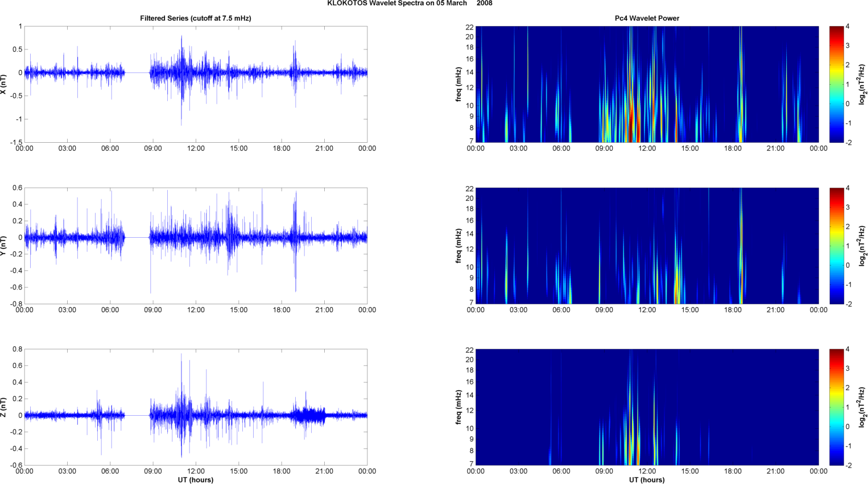
Task: Click freq (mHz) label of middle spectrogram
Action: point(458,246)
